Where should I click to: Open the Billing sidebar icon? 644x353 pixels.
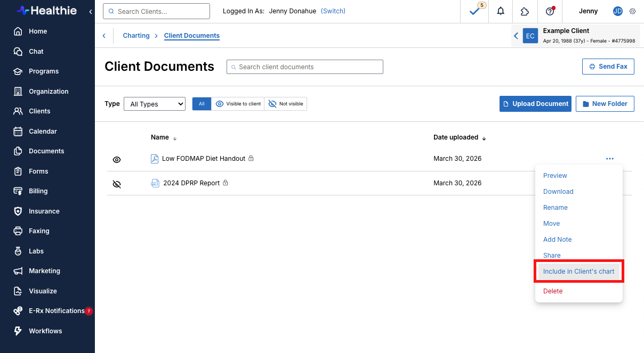pos(18,191)
